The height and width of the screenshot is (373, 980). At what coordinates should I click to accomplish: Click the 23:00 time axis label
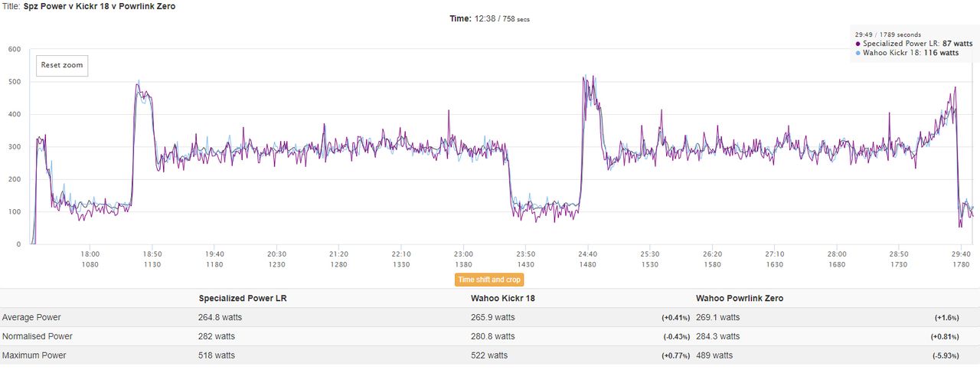(463, 254)
